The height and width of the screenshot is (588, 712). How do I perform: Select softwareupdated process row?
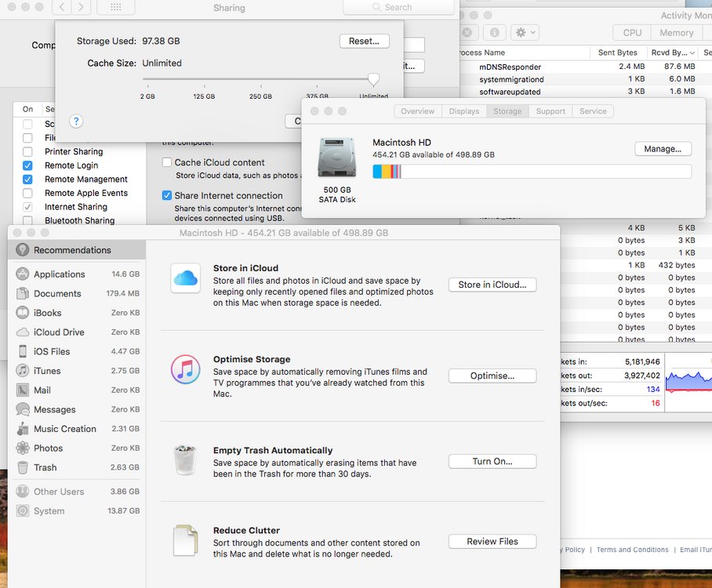586,91
